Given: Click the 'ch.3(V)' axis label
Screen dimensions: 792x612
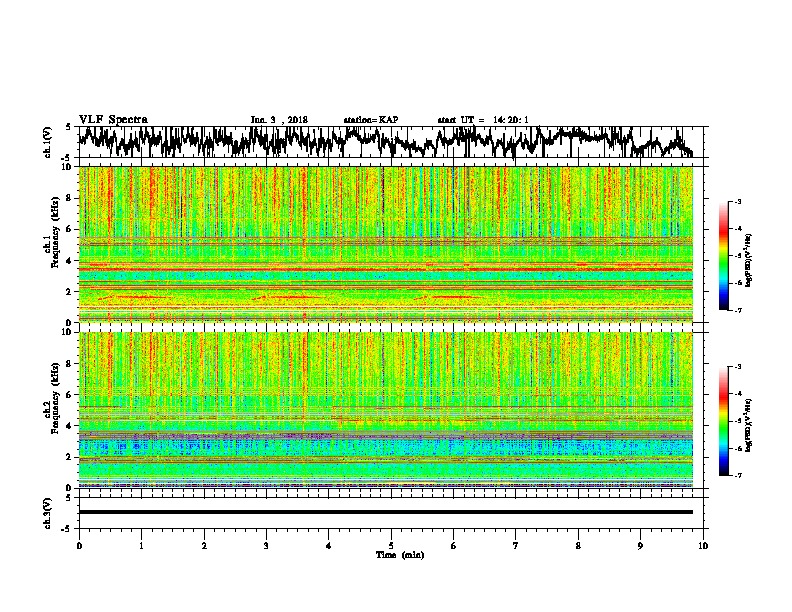Looking at the screenshot, I should click(47, 513).
